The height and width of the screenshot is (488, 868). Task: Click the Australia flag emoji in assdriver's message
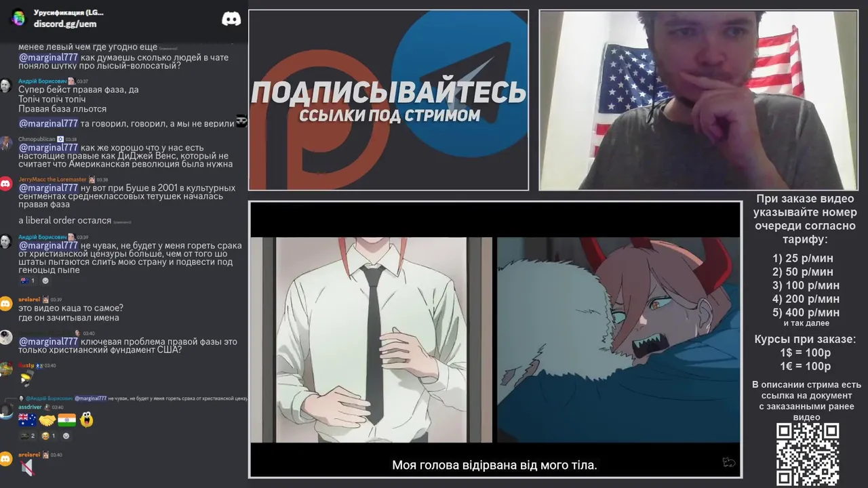(27, 420)
